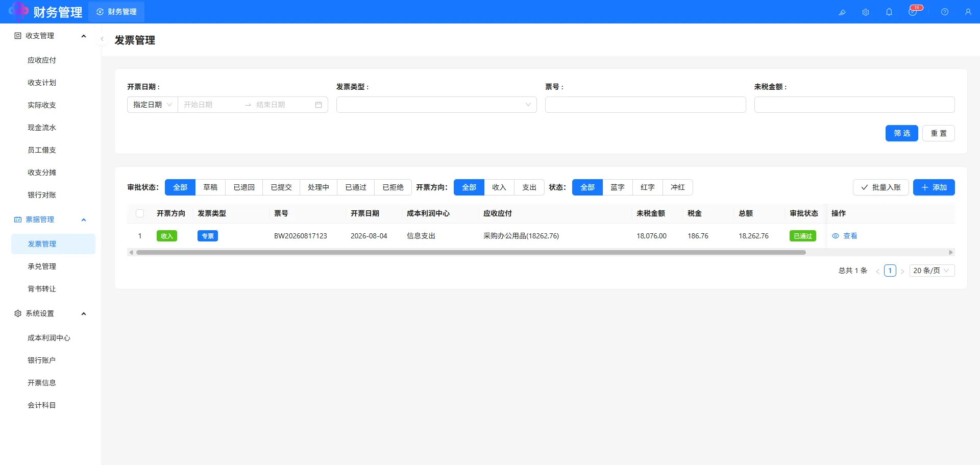Click the blue 专票 tag in row 1

(x=208, y=236)
